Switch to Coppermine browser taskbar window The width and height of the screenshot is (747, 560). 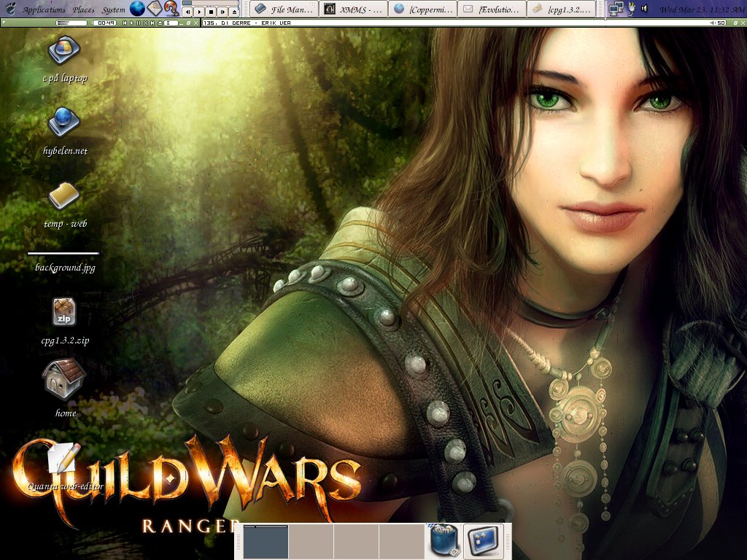pos(422,9)
